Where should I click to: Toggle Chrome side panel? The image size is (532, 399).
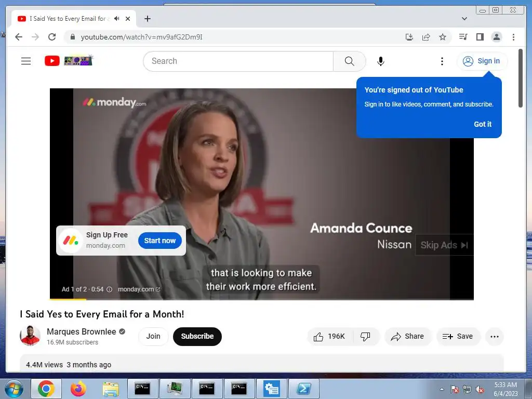point(480,37)
